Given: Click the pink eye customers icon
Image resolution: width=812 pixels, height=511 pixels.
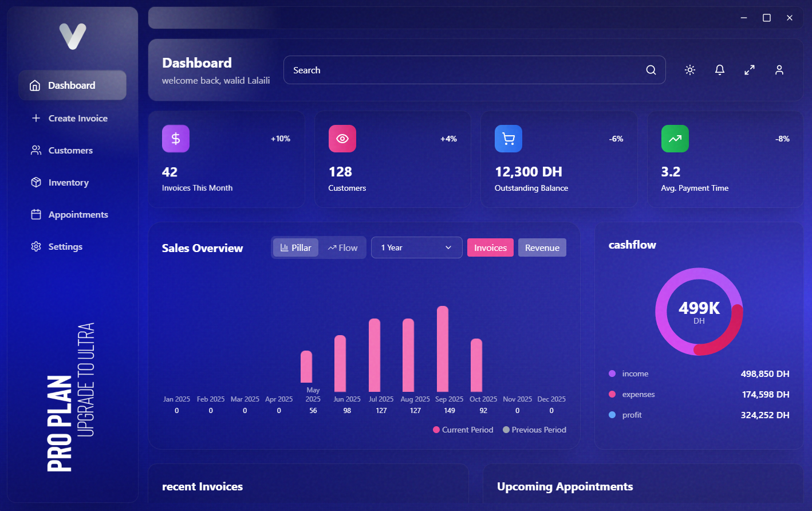Looking at the screenshot, I should (342, 139).
